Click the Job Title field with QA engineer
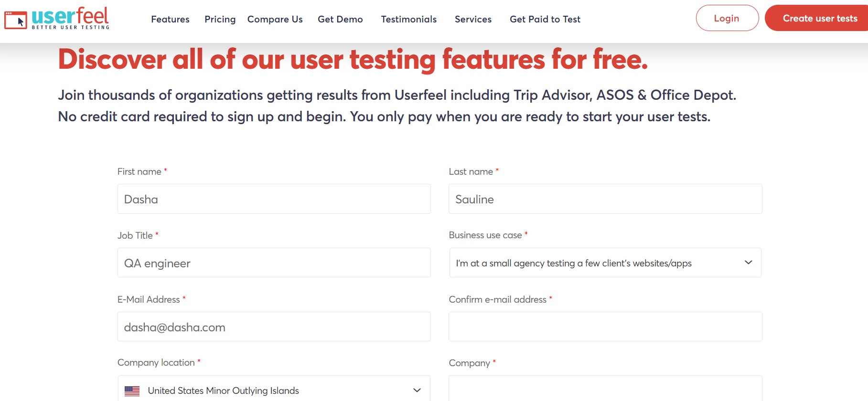868x401 pixels. pyautogui.click(x=274, y=263)
